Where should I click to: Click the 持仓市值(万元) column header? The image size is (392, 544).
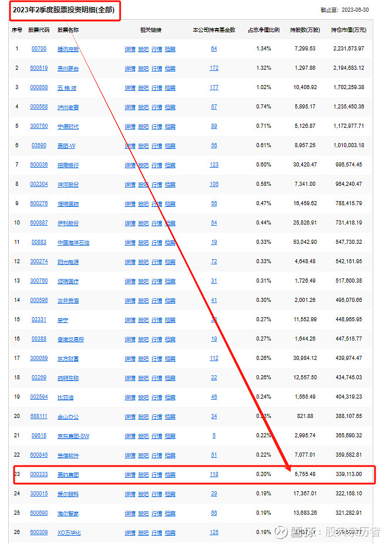(x=349, y=30)
